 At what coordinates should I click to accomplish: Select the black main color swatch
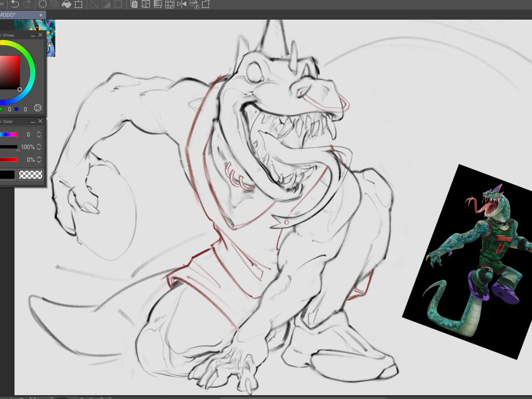pyautogui.click(x=7, y=175)
